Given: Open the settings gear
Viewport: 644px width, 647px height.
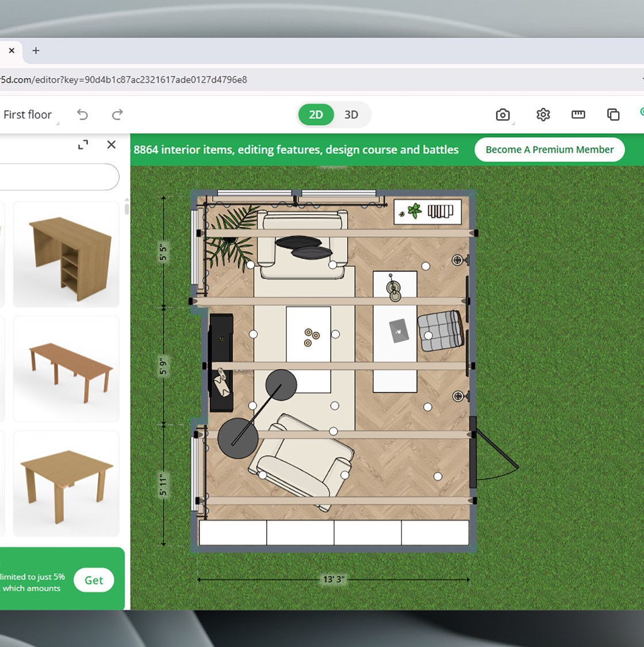Looking at the screenshot, I should 543,114.
